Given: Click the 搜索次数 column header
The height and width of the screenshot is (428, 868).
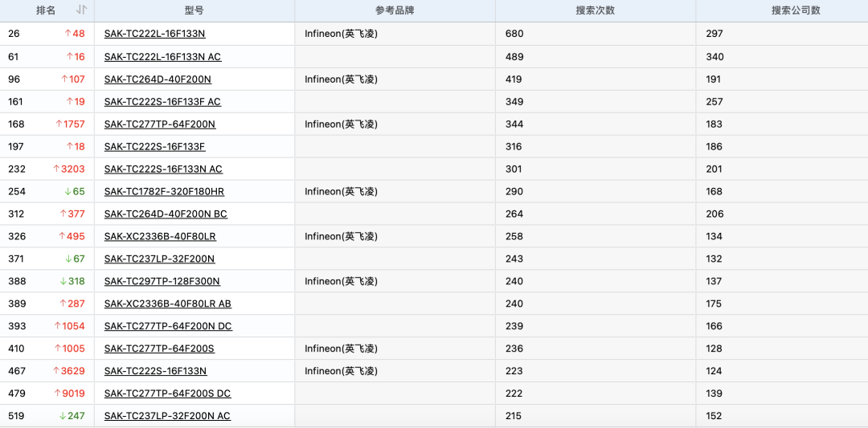Looking at the screenshot, I should click(x=596, y=10).
